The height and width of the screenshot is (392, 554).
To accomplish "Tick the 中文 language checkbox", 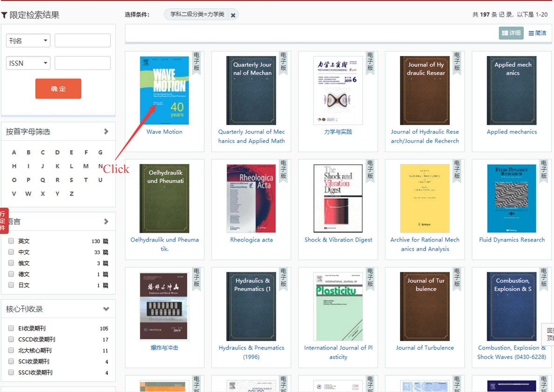I will tap(11, 252).
